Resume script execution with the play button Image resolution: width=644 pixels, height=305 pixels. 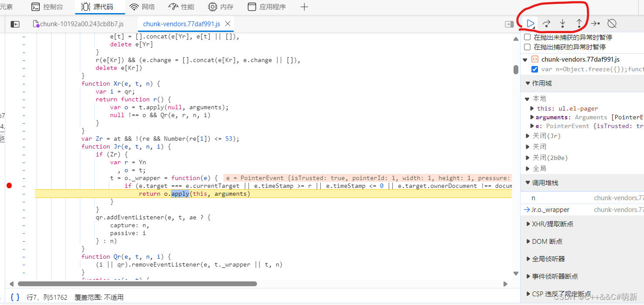(x=530, y=23)
